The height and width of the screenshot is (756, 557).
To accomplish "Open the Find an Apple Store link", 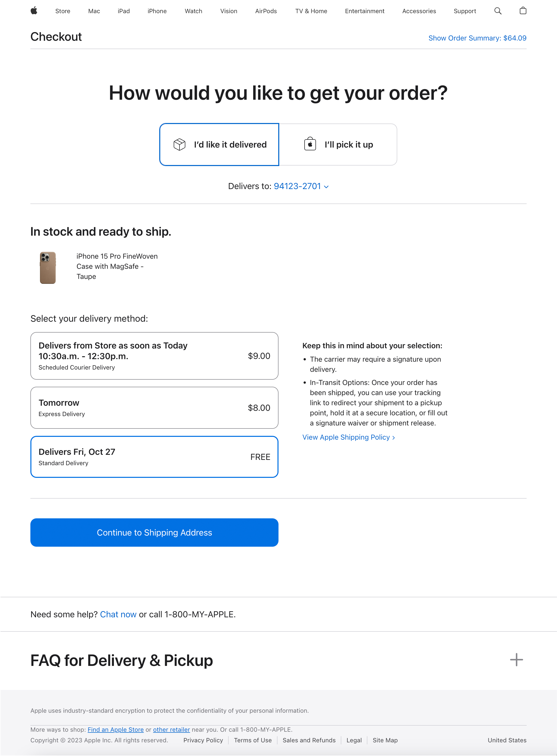I will [x=115, y=729].
